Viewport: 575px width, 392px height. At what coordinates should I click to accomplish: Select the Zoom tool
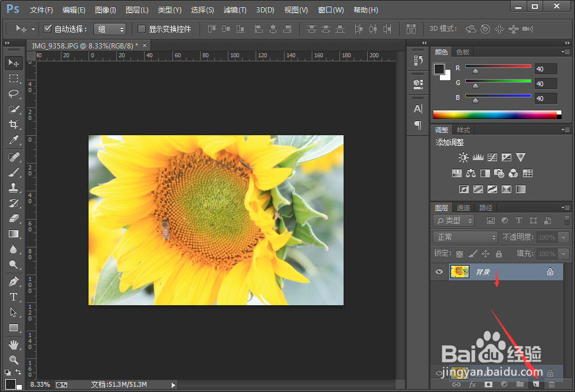coord(14,360)
